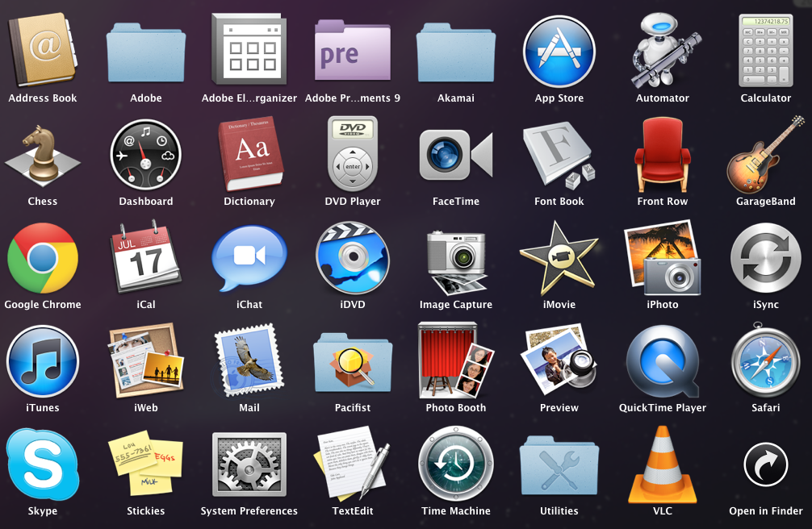Launch Google Chrome

pyautogui.click(x=43, y=258)
